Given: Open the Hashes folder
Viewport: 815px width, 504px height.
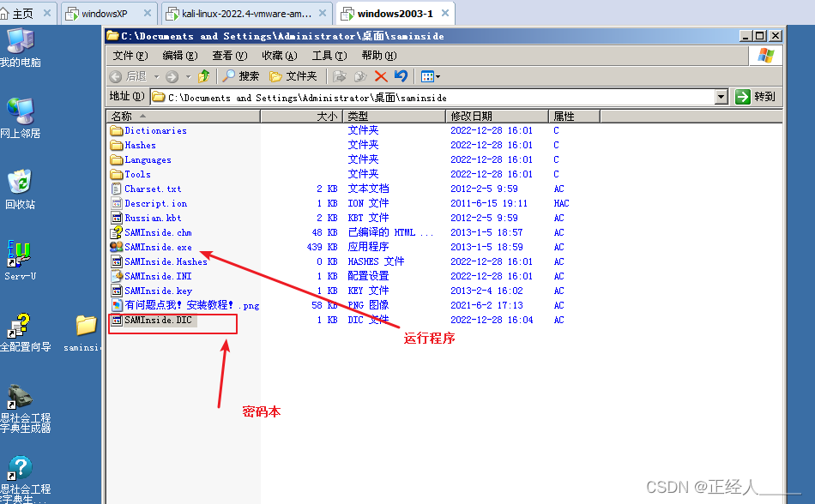Looking at the screenshot, I should coord(133,145).
